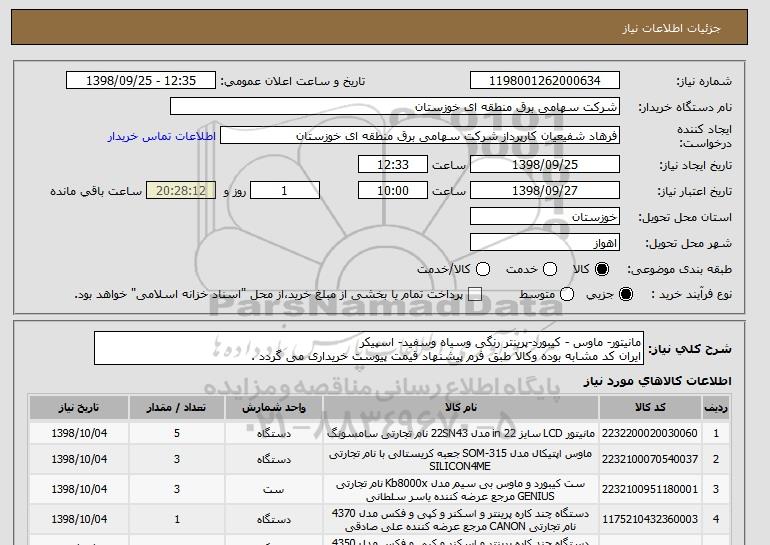Click the تاریخ نیاز column header
Image resolution: width=770 pixels, height=545 pixels.
(79, 408)
